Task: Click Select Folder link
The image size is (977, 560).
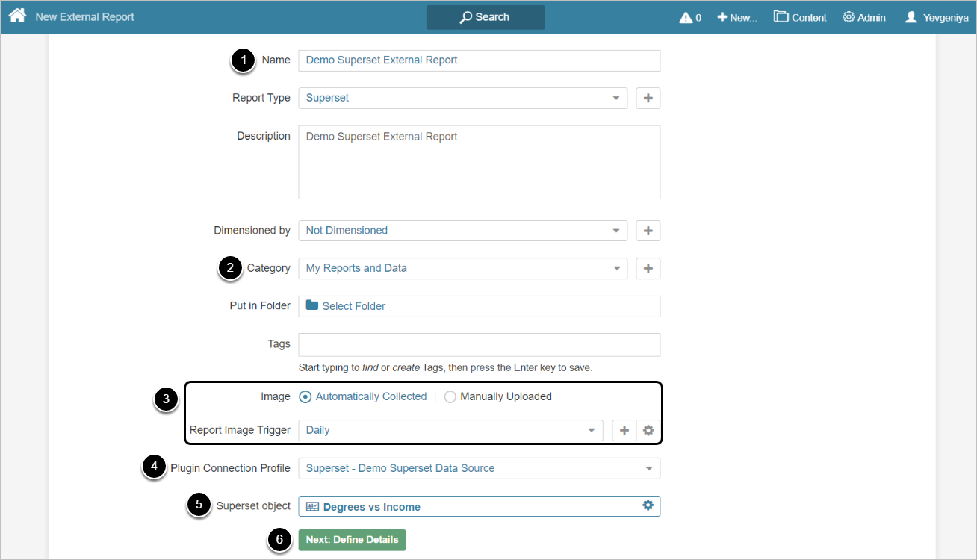Action: click(x=353, y=306)
